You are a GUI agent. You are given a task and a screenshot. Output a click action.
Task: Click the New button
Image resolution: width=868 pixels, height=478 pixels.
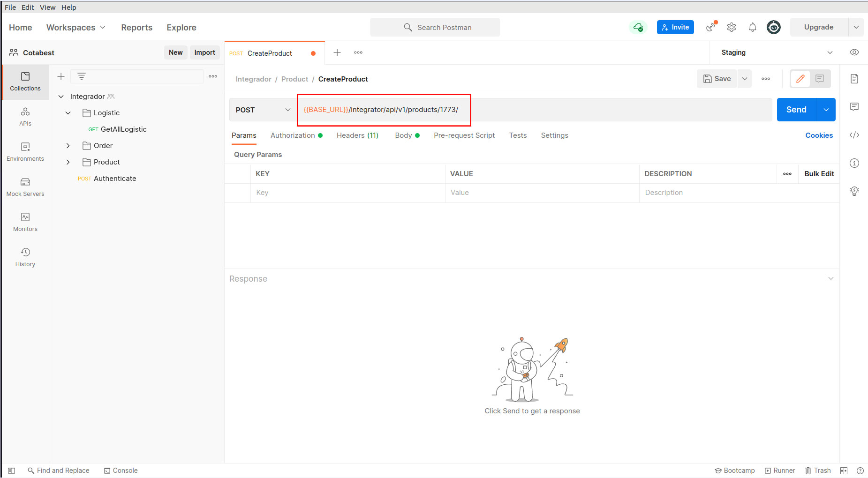(176, 52)
